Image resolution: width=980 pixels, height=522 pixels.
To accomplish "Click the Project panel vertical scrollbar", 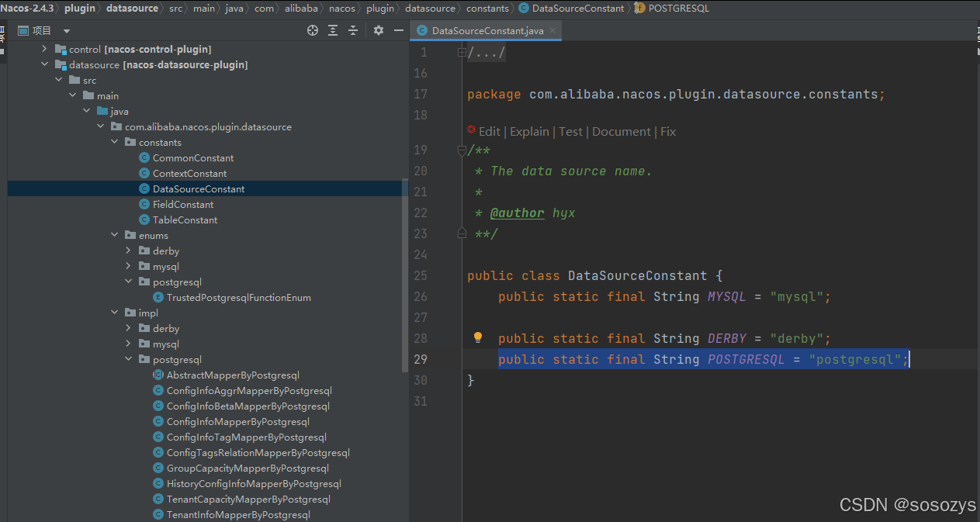I will [x=406, y=275].
